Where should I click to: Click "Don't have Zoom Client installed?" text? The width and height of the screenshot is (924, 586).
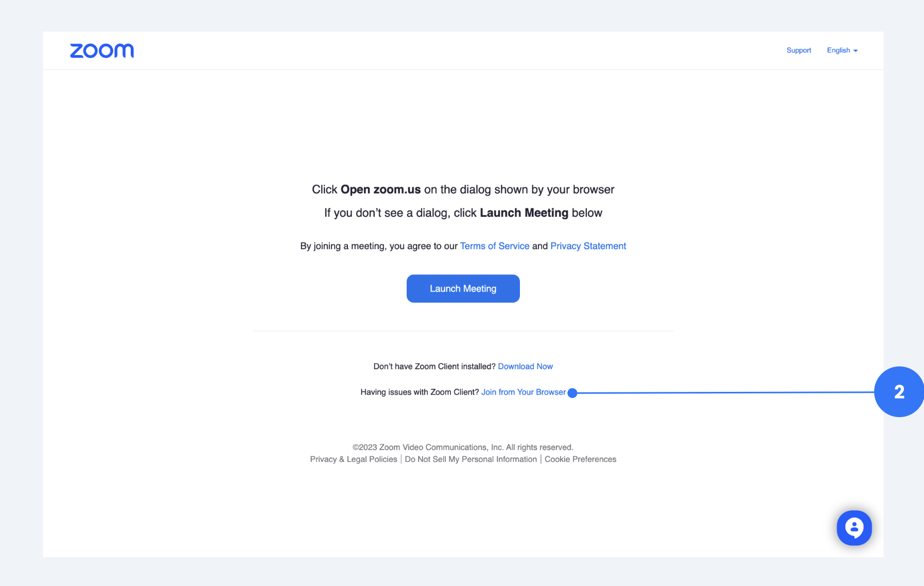point(434,367)
